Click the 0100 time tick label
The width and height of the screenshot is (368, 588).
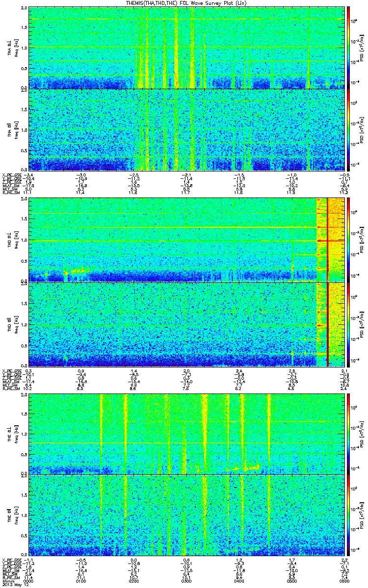coord(81,581)
